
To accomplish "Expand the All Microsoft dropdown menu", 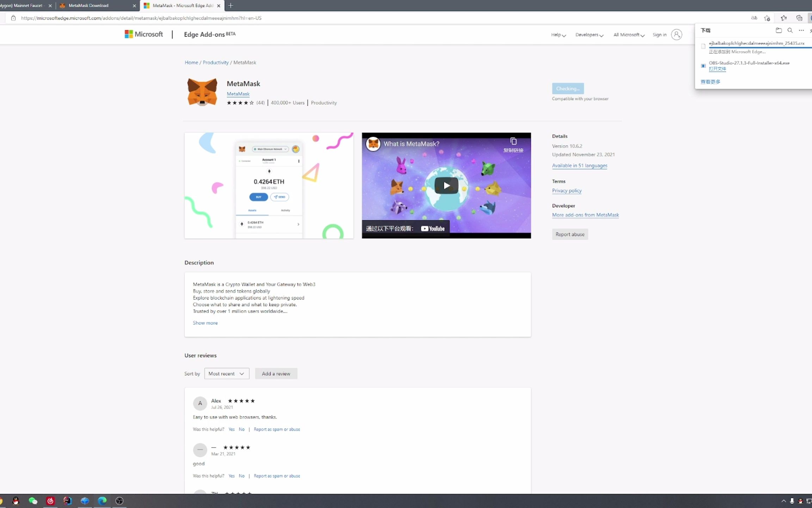I will click(629, 35).
